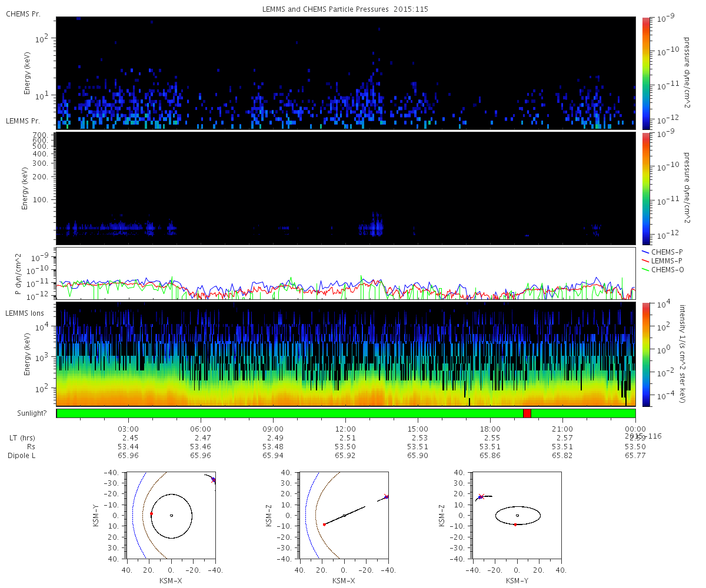The height and width of the screenshot is (588, 706).
Task: Click the plot title LEMMS and CHEMS Particle Pressures
Action: (346, 9)
